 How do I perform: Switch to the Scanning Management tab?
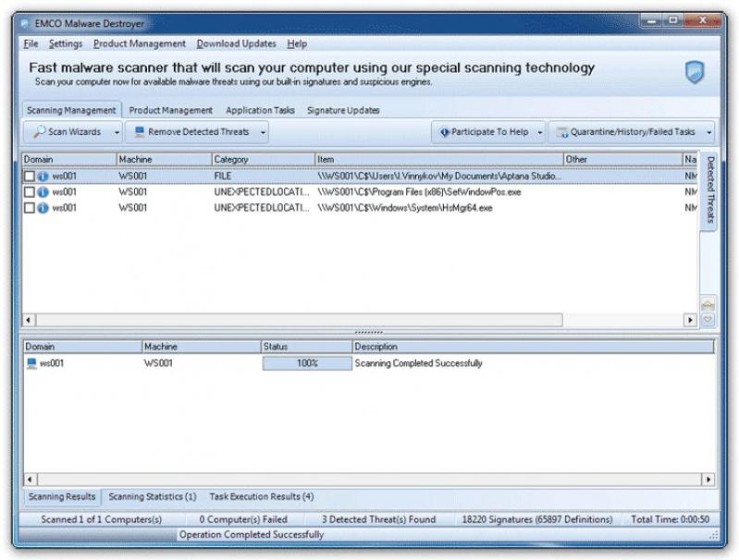[71, 110]
